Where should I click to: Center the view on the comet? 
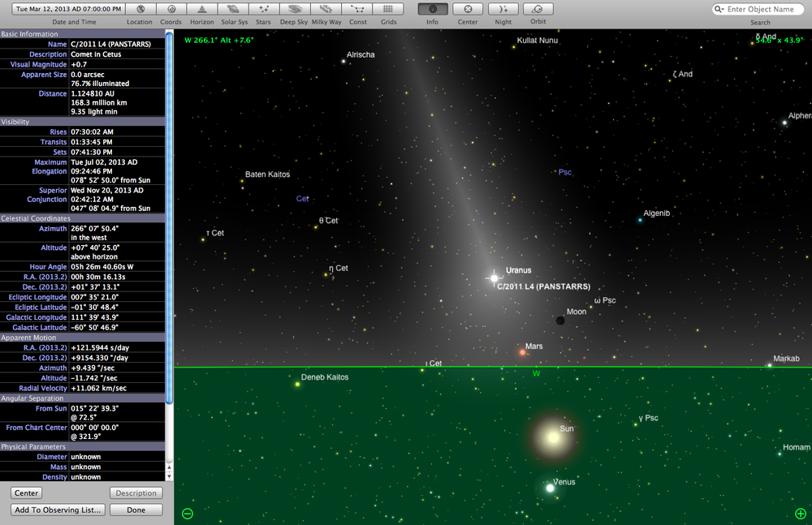[x=26, y=493]
